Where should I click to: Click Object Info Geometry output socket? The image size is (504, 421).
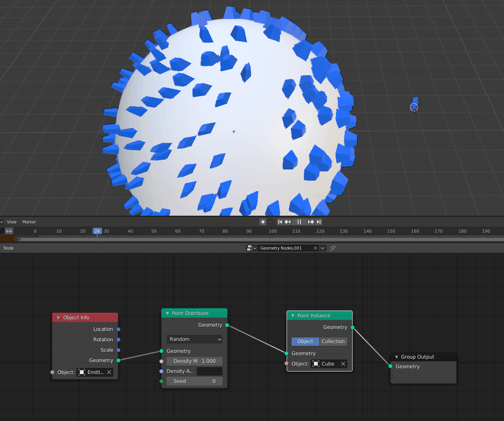[x=118, y=361]
